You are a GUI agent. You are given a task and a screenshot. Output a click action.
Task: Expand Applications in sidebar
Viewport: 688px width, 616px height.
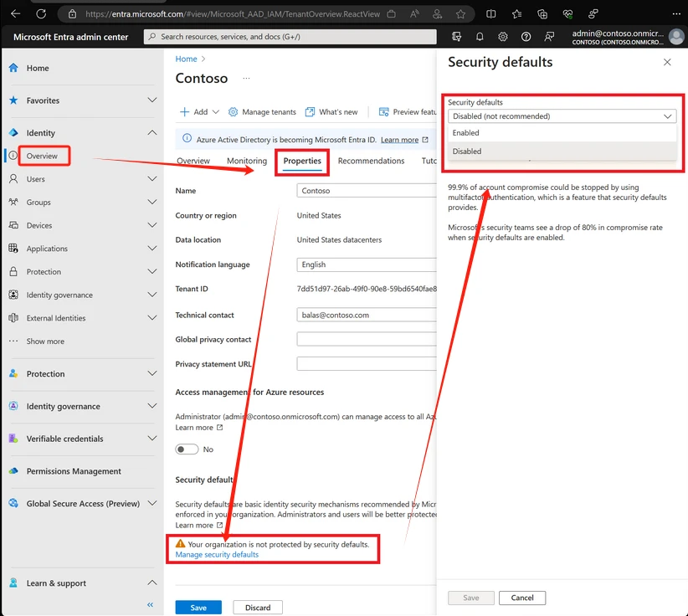[151, 249]
